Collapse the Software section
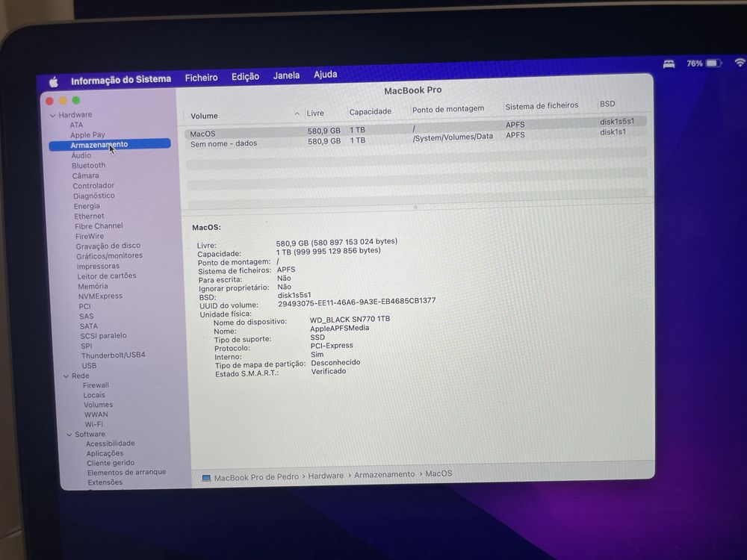The image size is (747, 560). (69, 435)
